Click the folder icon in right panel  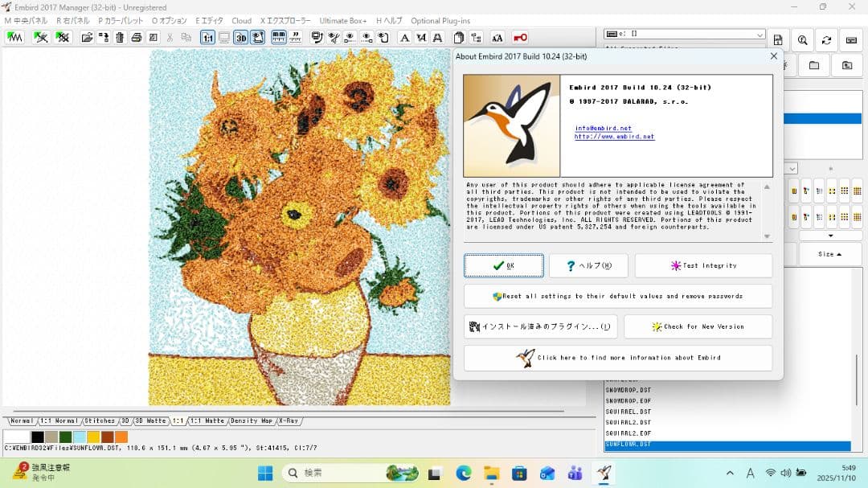tap(813, 65)
